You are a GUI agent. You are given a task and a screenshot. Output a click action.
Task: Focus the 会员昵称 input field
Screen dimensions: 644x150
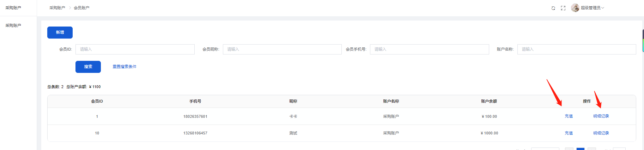(282, 49)
